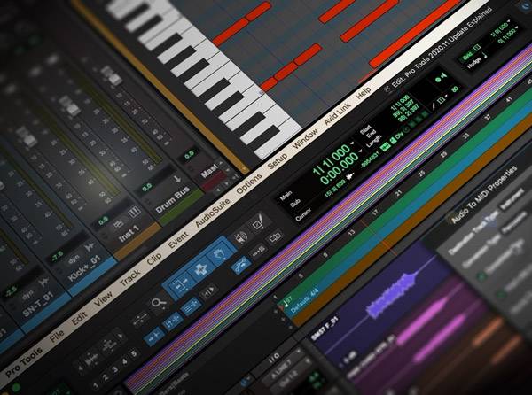Screen dimensions: 532x395
Task: Click the Nudge note value icon
Action: [x=486, y=55]
